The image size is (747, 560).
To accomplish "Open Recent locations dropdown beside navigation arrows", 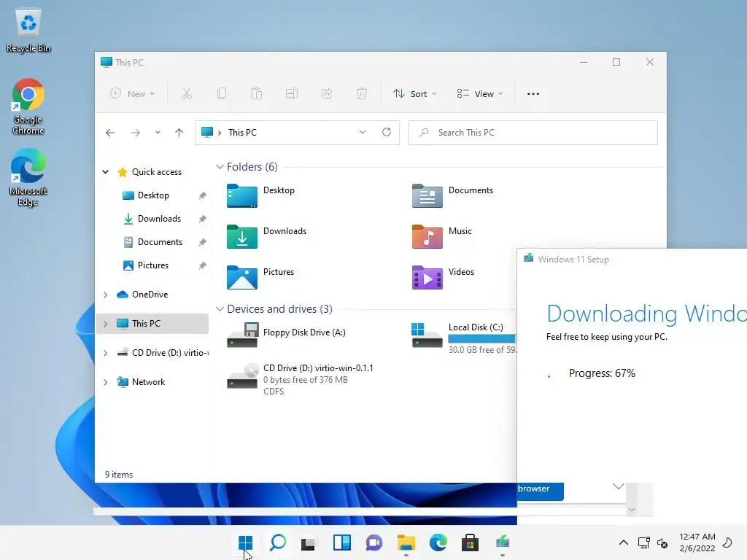I will point(158,133).
